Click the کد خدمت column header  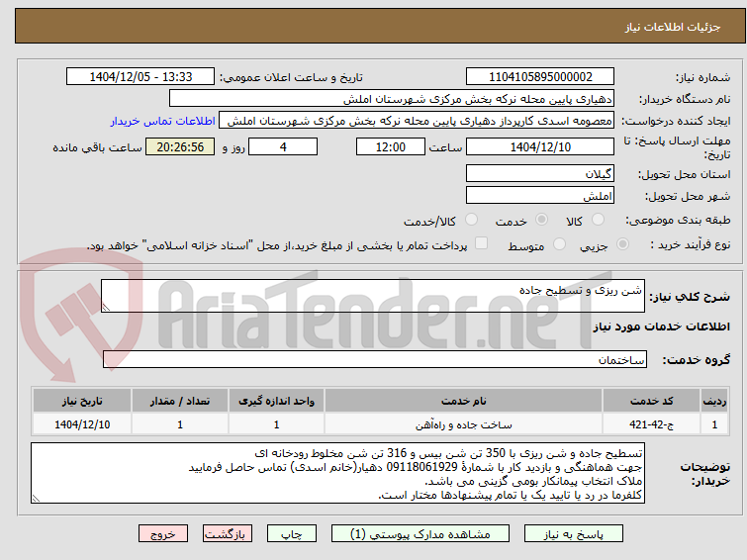(651, 401)
